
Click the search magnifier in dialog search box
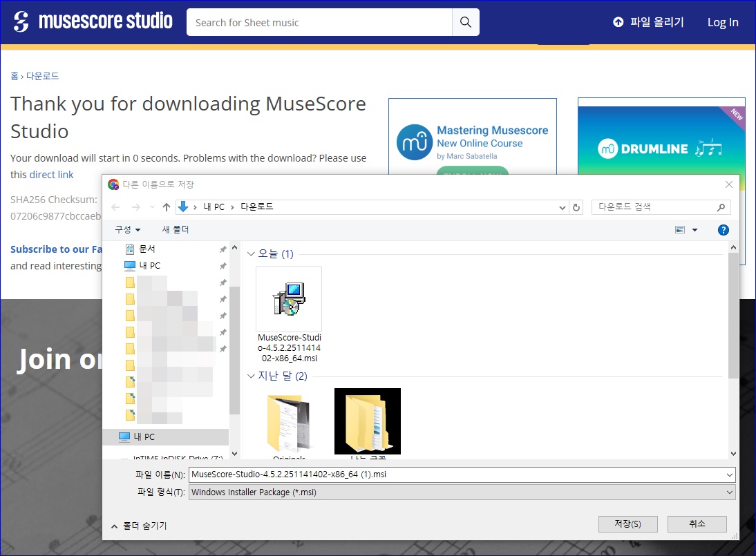point(721,207)
